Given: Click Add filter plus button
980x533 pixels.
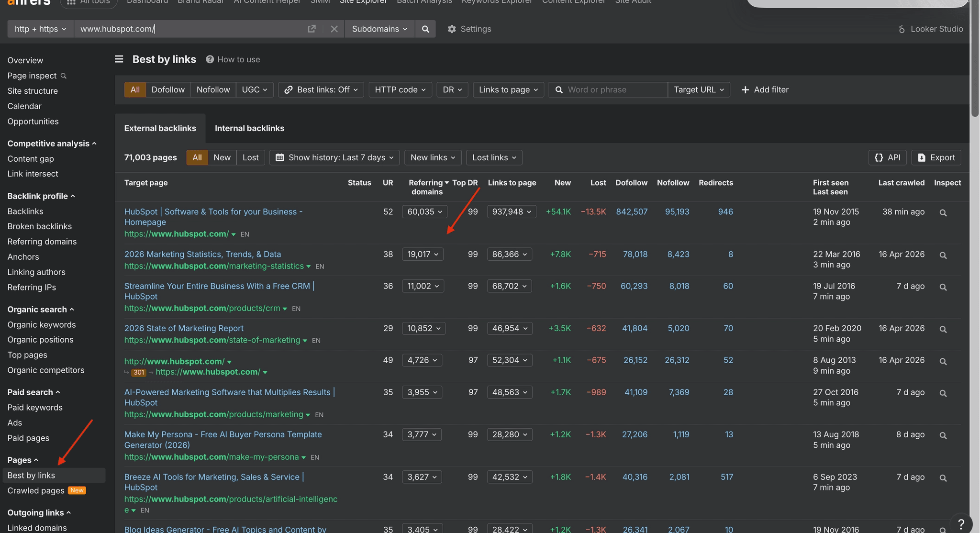Looking at the screenshot, I should 765,89.
